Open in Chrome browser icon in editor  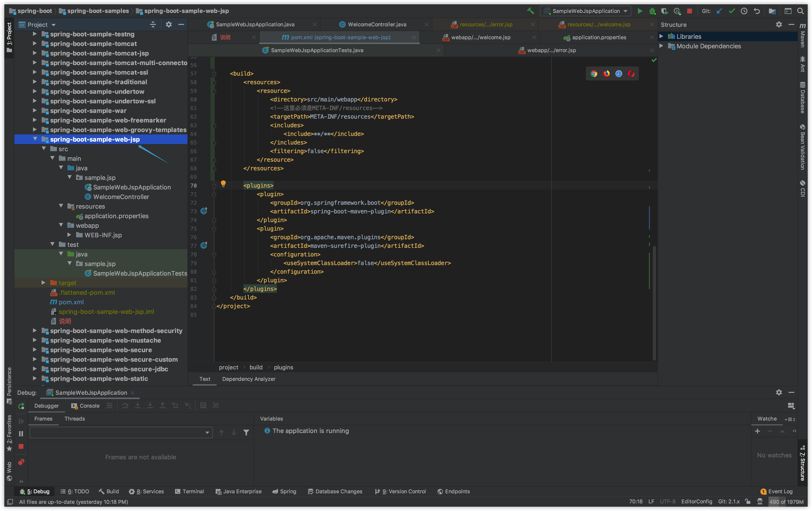(594, 73)
